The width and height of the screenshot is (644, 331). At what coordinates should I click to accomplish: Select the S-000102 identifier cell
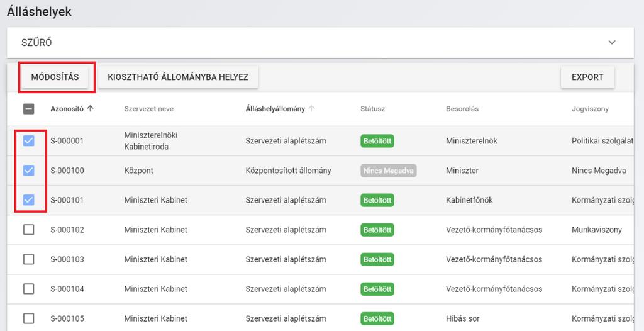pyautogui.click(x=67, y=230)
